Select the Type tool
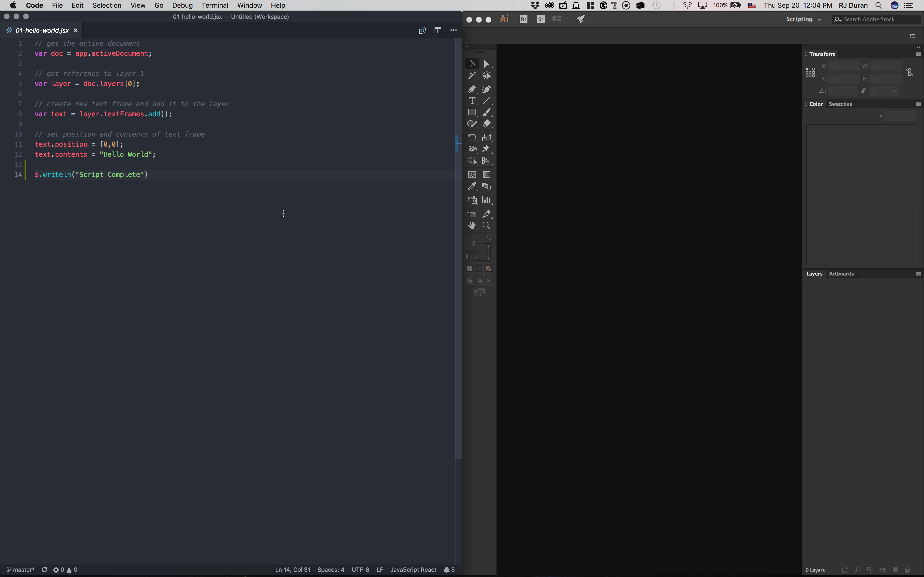Image resolution: width=924 pixels, height=577 pixels. (x=472, y=101)
